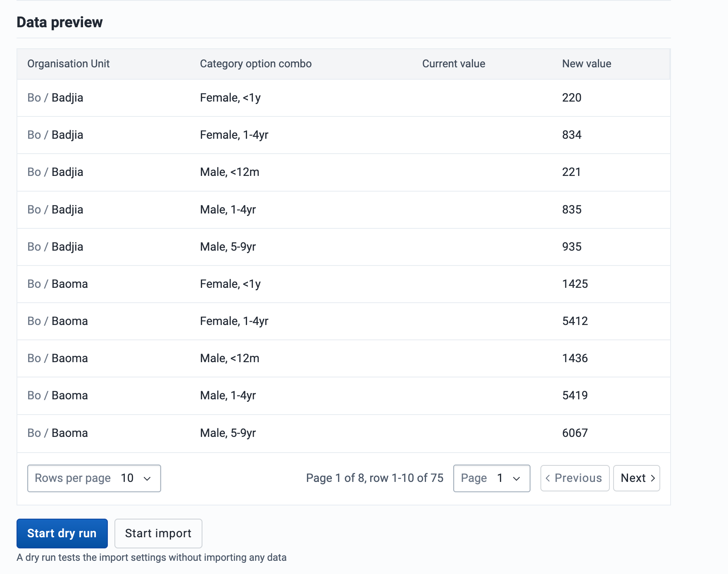Click the Rows per page chevron arrow
This screenshot has height=574, width=728.
(147, 479)
